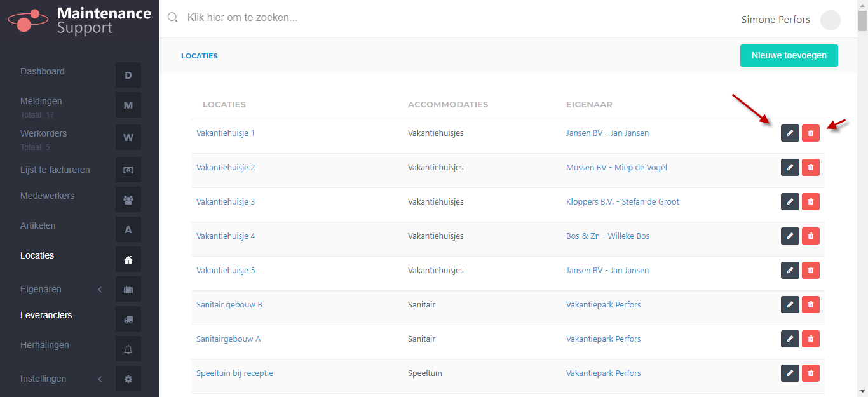This screenshot has width=868, height=397.
Task: Open owner Bos & Zn - Willeke Bos
Action: [607, 236]
